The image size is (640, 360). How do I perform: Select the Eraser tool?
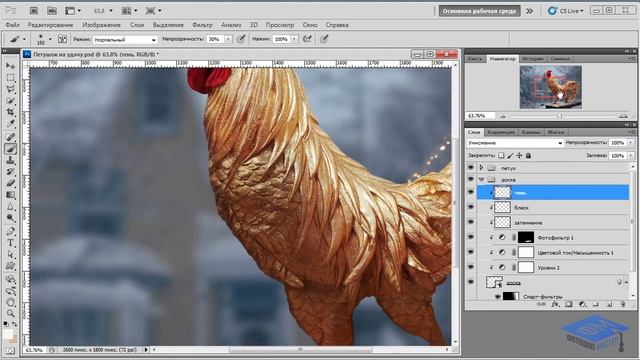(x=11, y=183)
